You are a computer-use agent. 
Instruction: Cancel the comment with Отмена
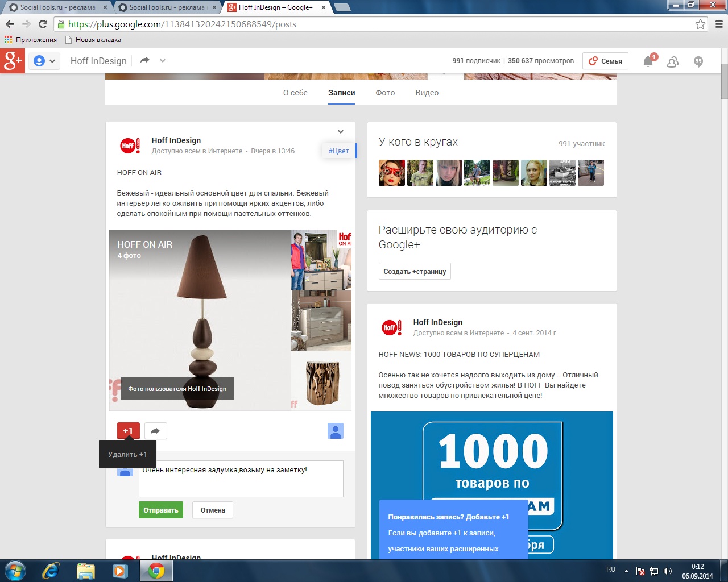pos(213,510)
